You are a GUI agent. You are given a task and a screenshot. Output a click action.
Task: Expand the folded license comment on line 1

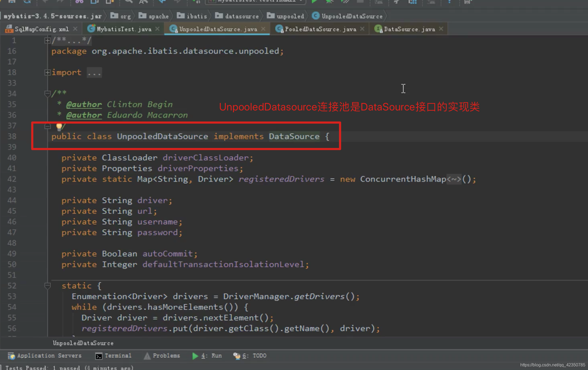pyautogui.click(x=47, y=40)
